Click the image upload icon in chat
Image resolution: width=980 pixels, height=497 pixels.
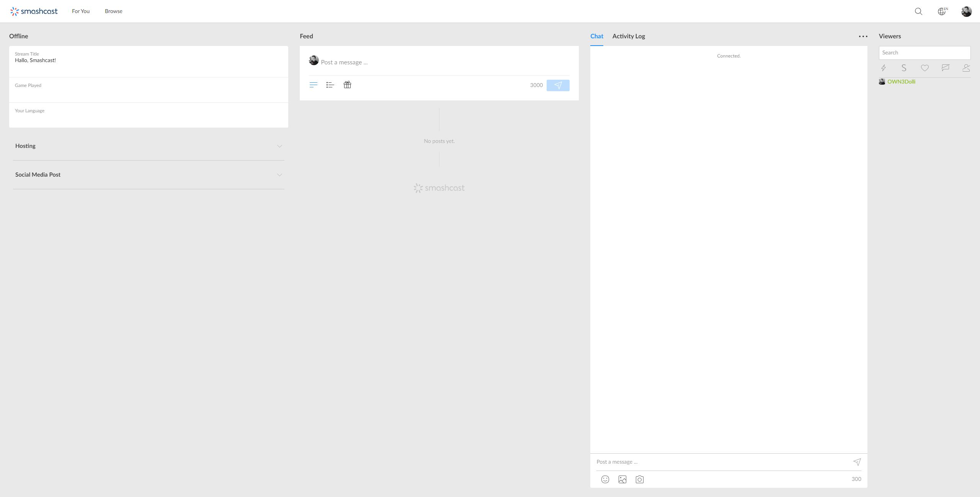(x=622, y=479)
